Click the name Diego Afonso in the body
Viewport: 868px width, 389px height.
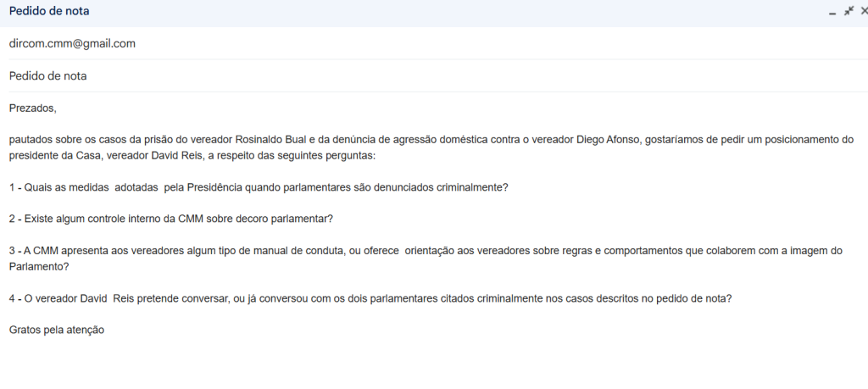(x=630, y=138)
